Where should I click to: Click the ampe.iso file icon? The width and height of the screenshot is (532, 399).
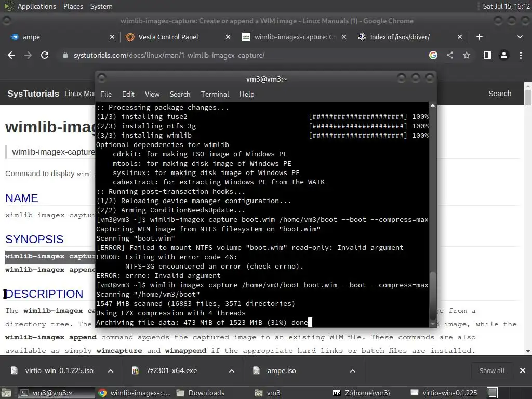(257, 370)
